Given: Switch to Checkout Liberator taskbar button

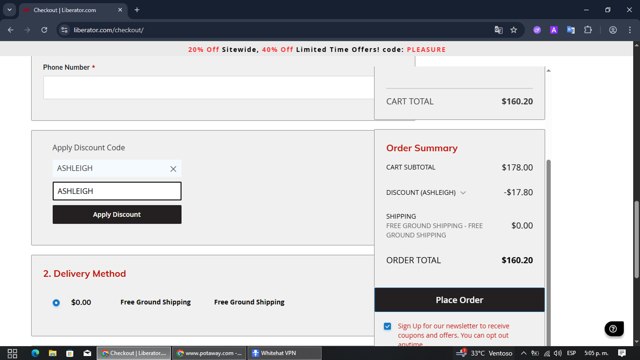Looking at the screenshot, I should pyautogui.click(x=134, y=353).
